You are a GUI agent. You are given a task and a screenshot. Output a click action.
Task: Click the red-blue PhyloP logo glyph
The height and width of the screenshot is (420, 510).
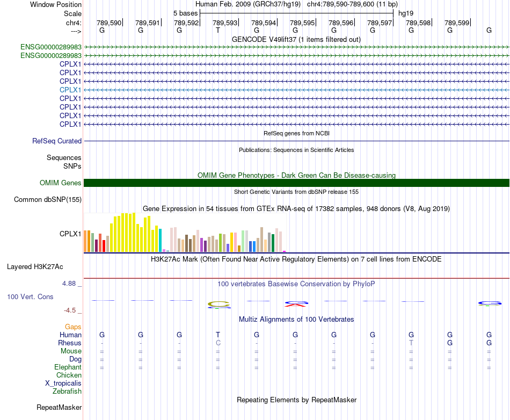tap(296, 304)
